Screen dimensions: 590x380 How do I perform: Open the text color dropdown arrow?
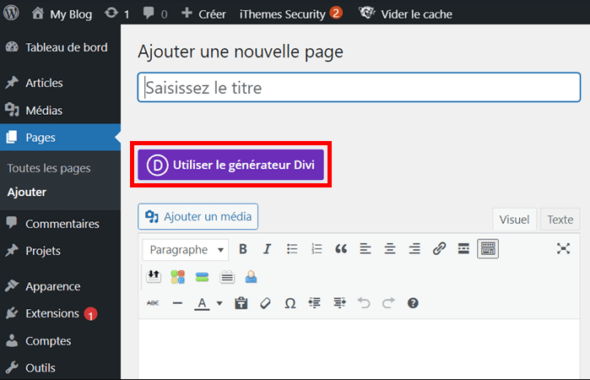coord(219,303)
